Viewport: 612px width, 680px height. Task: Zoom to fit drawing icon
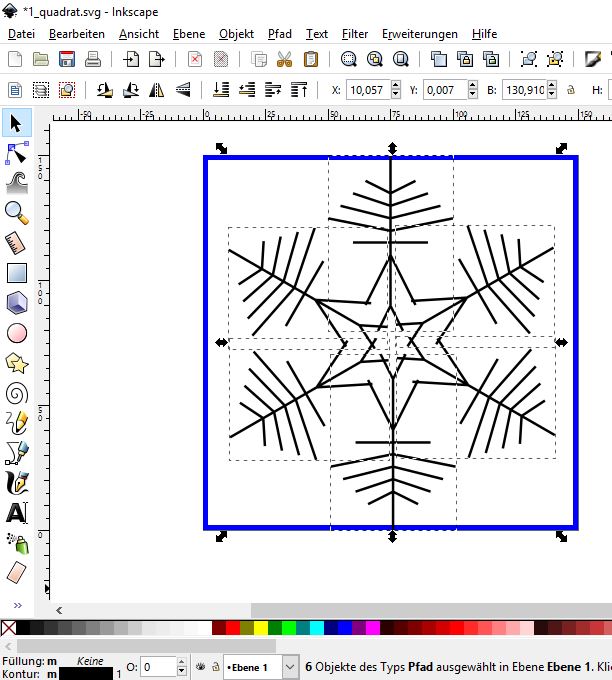pyautogui.click(x=375, y=59)
